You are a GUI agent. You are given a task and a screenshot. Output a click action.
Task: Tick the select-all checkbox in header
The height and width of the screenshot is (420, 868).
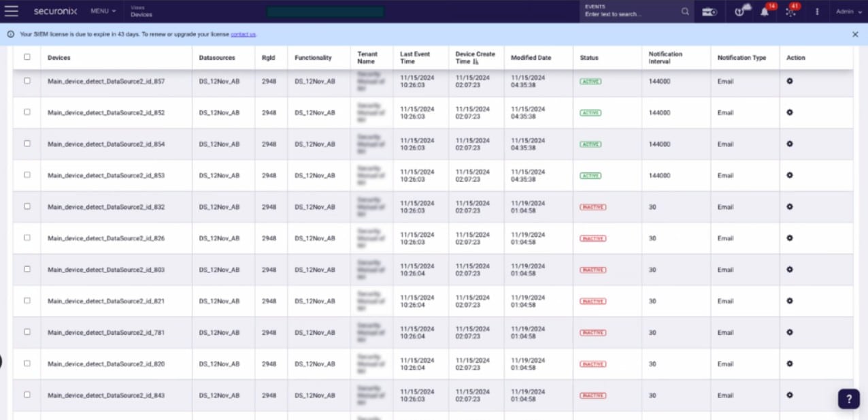click(x=27, y=57)
